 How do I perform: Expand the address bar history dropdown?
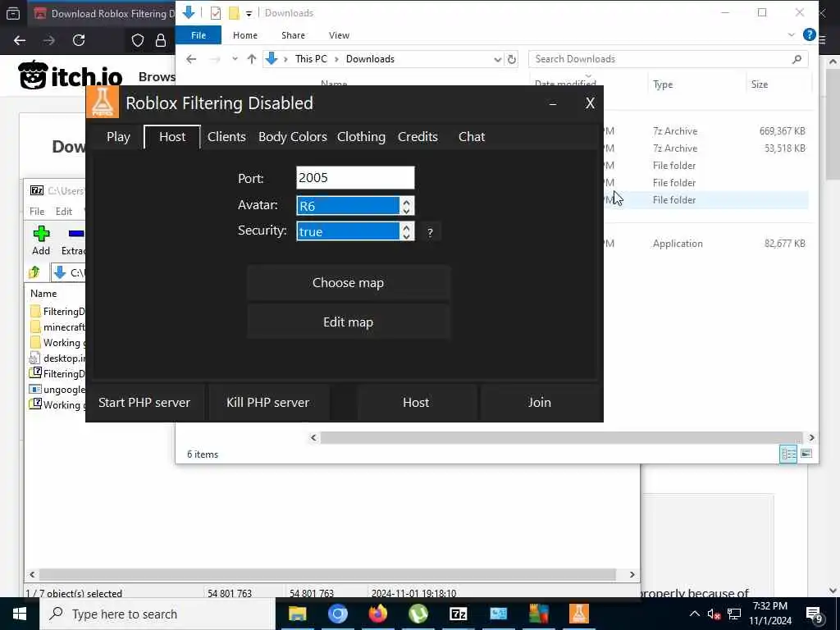coord(498,59)
